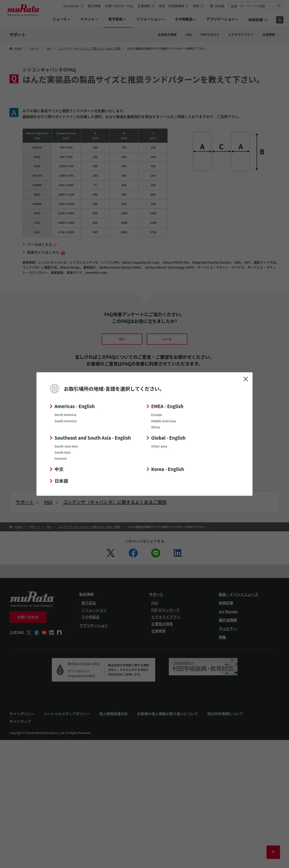This screenshot has height=868, width=289.
Task: Open the sitemap icon in header
Action: (x=280, y=20)
